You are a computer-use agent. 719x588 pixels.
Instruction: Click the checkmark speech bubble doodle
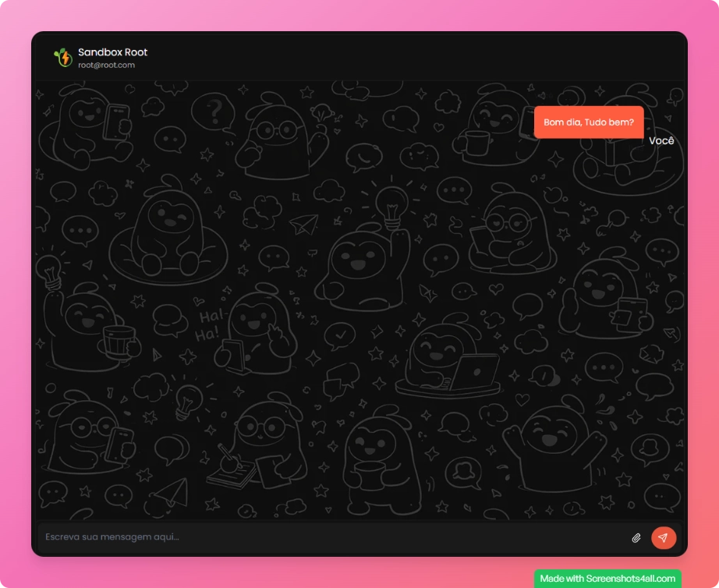click(340, 337)
